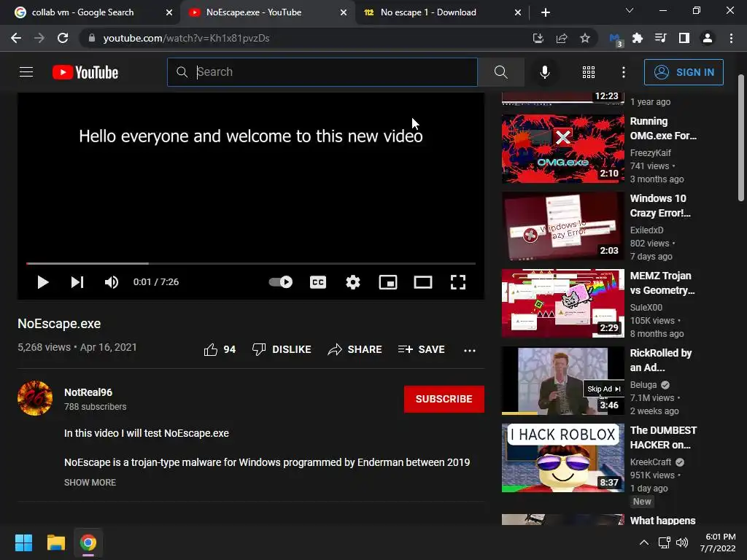
Task: Open clock showing 6:01 PM
Action: coord(718,542)
